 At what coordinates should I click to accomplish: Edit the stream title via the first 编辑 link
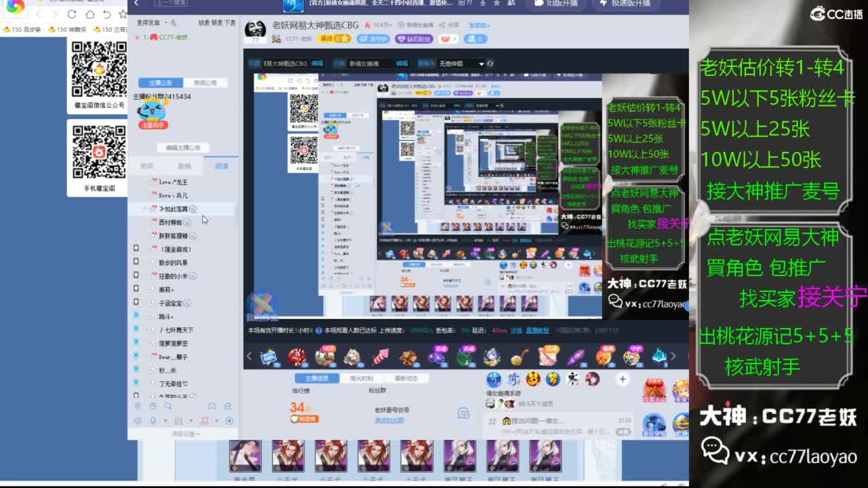(317, 63)
